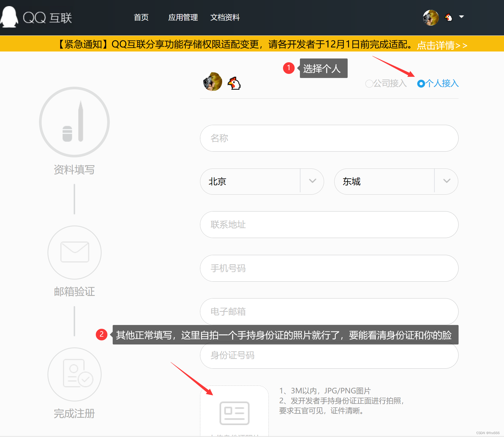The height and width of the screenshot is (437, 504).
Task: Click the 资料填写 step pencil icon
Action: [75, 122]
